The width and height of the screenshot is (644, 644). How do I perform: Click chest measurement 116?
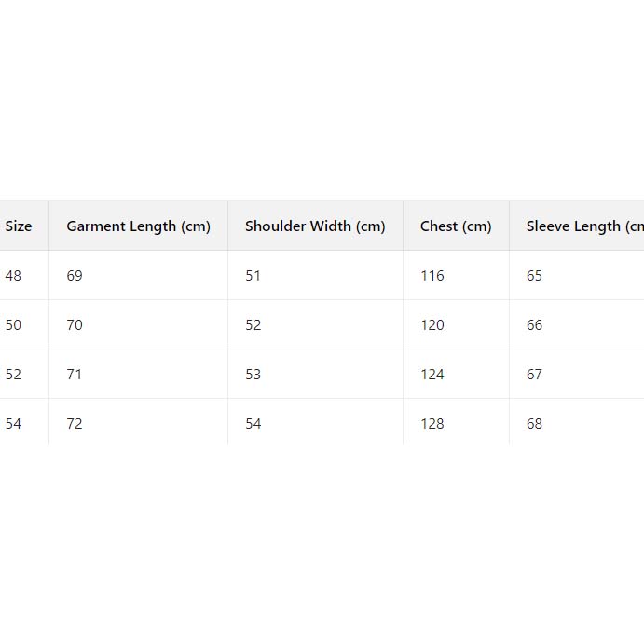432,276
